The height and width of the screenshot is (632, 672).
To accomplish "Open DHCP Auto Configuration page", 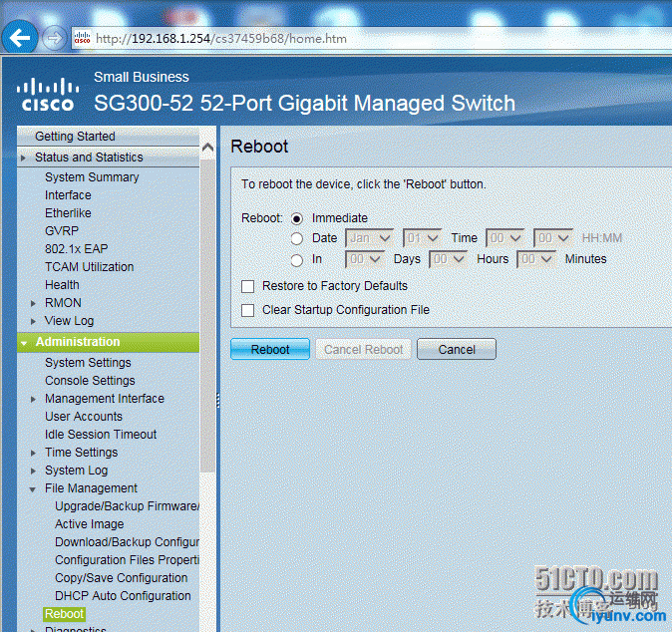I will tap(123, 596).
